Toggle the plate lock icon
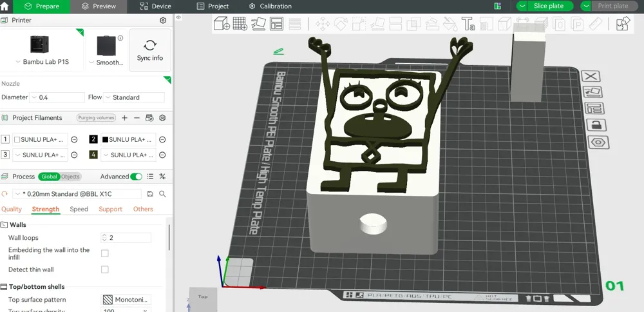Screen dimensions: 644x312 click(x=596, y=125)
